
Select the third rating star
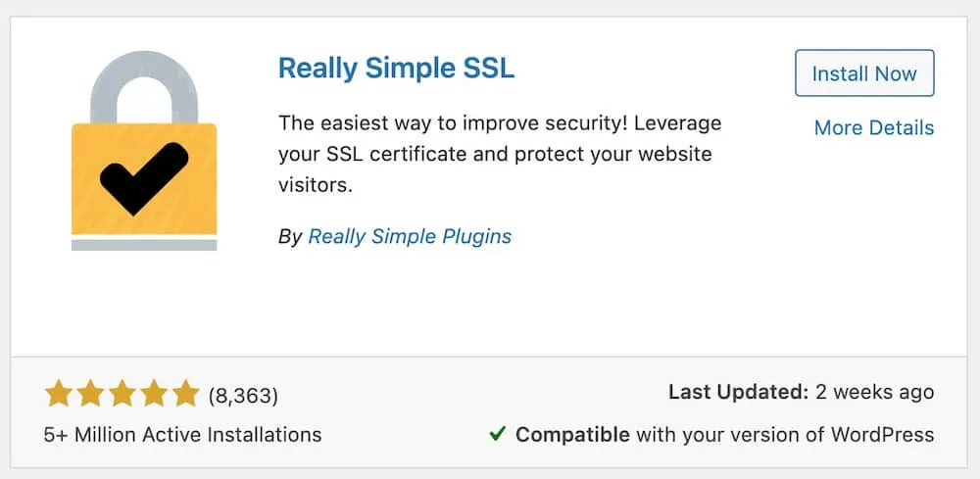pos(122,394)
